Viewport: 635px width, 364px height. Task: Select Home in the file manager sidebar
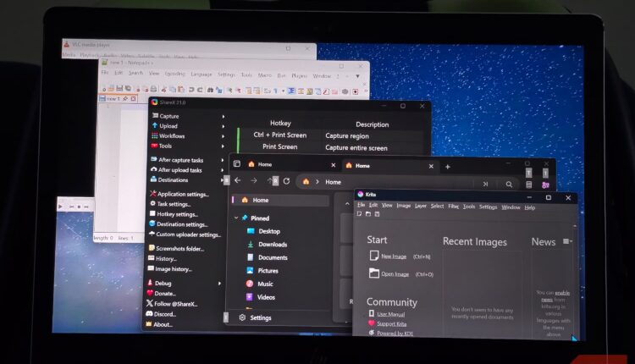(280, 200)
